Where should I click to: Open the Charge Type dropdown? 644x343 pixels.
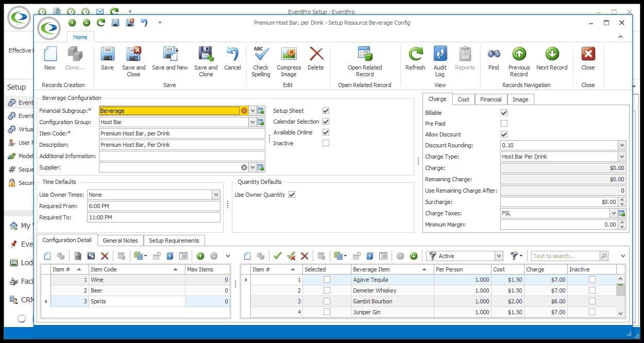pyautogui.click(x=622, y=157)
